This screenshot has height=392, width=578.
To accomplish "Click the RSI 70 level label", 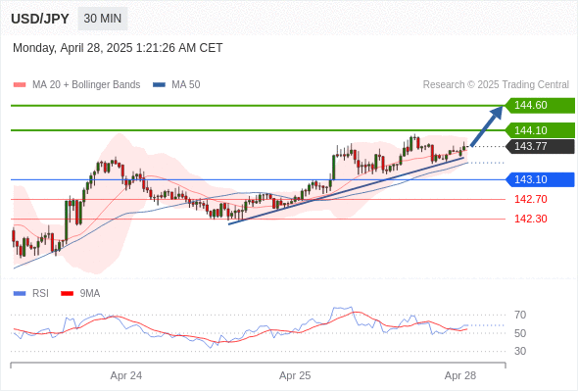I will pyautogui.click(x=520, y=315).
